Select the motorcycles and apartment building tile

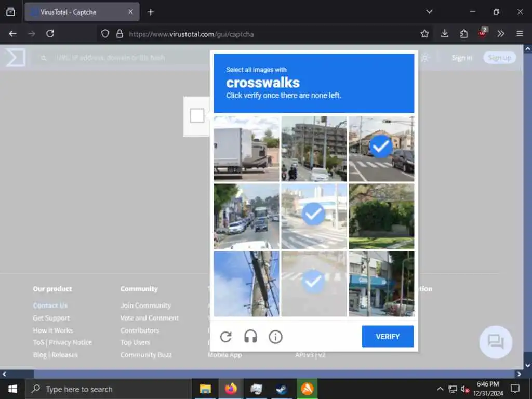[x=314, y=149]
